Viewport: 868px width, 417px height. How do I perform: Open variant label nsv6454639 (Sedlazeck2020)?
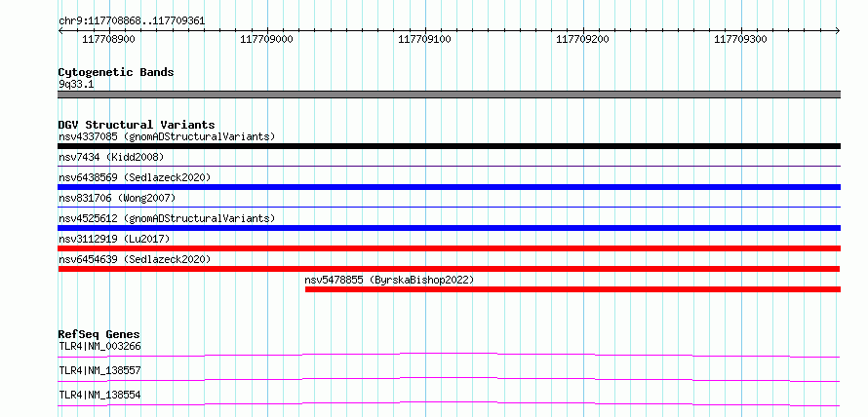pyautogui.click(x=135, y=259)
